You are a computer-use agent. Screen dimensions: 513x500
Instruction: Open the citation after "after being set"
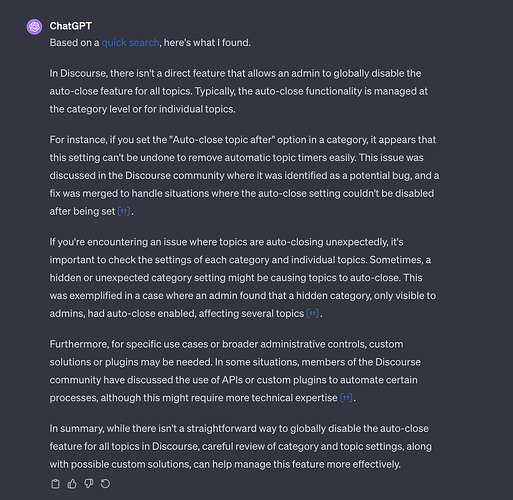124,211
